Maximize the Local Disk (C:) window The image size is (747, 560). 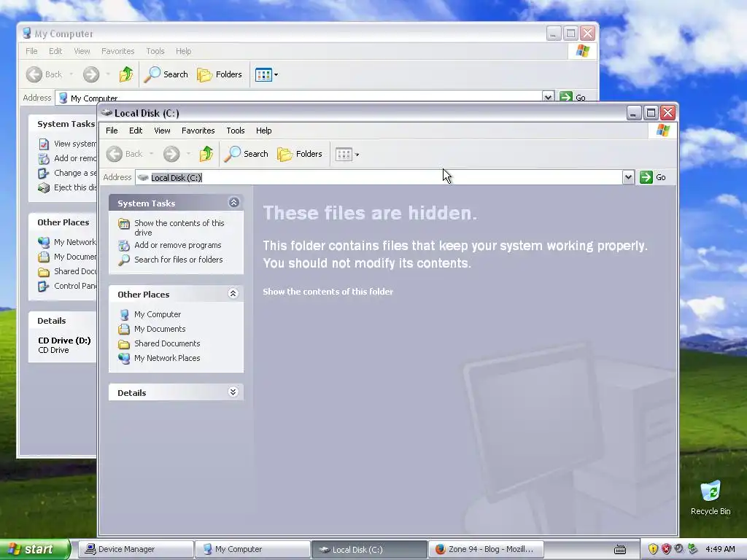(x=650, y=113)
